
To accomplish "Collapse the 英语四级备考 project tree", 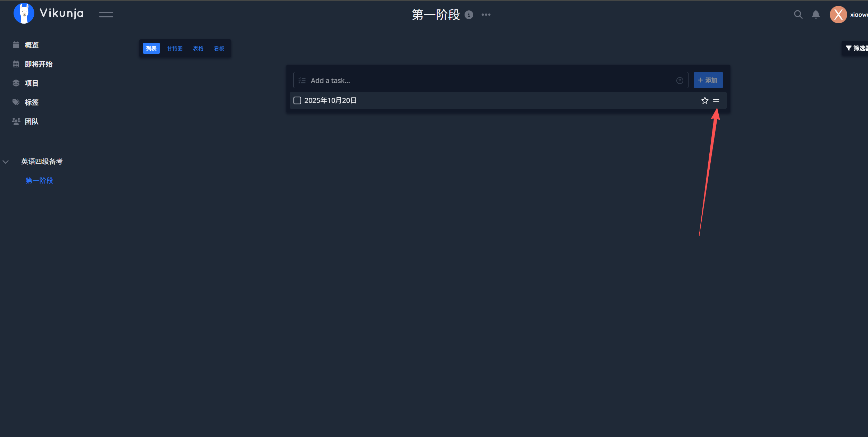I will pyautogui.click(x=6, y=162).
